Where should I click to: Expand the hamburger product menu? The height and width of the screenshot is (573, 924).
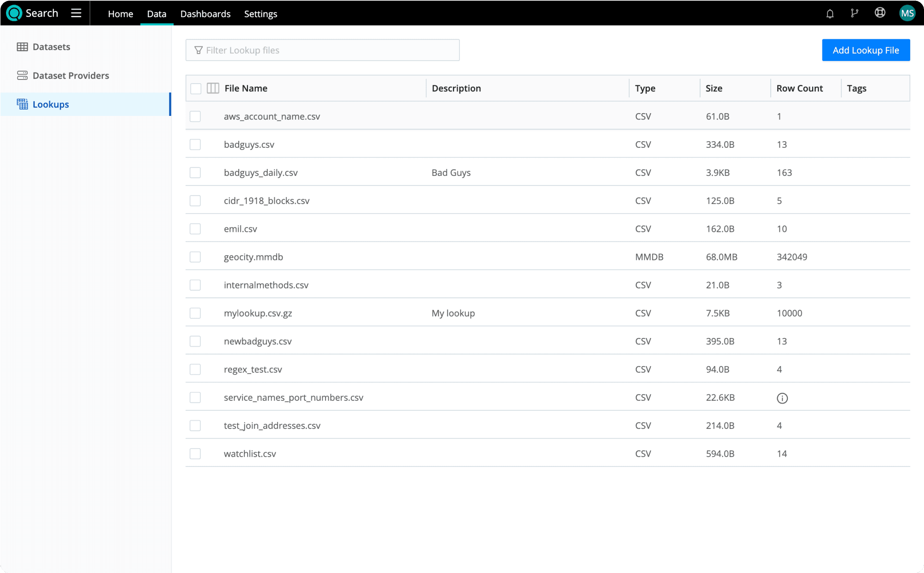point(76,13)
